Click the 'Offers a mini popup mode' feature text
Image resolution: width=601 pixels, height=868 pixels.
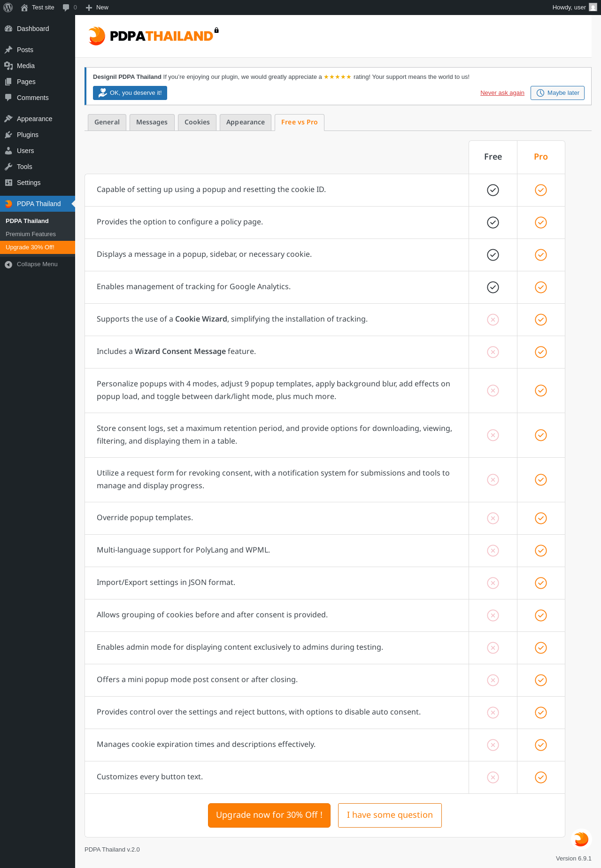[197, 680]
